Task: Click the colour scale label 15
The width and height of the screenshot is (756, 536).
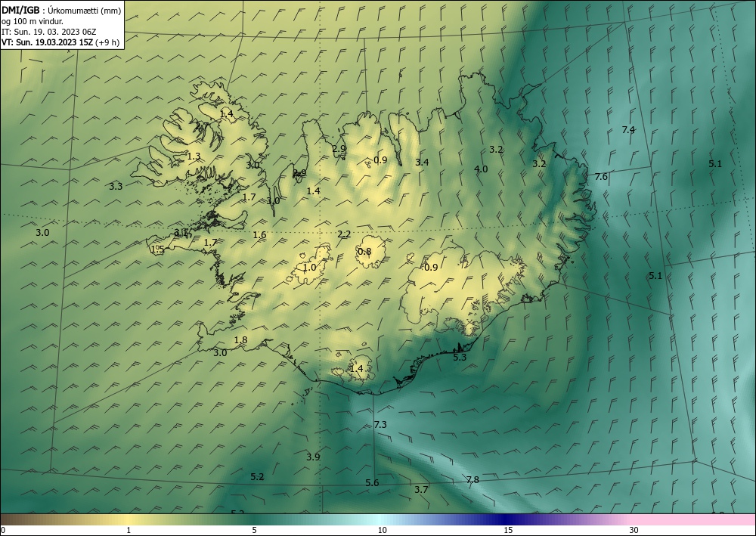Action: coord(508,530)
